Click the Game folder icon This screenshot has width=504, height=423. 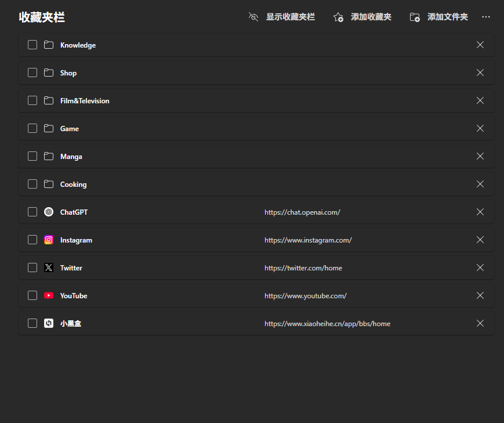coord(49,128)
